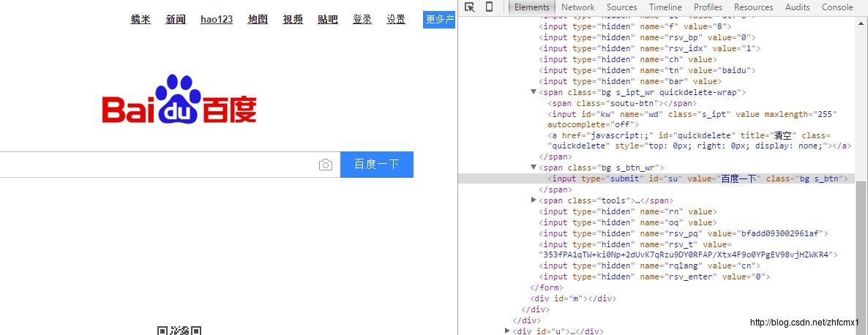Open the Profiles tab

tap(708, 7)
